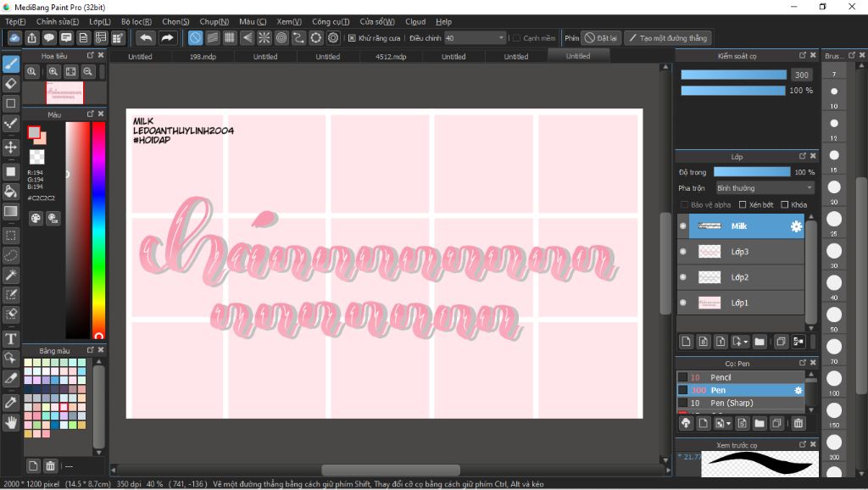This screenshot has width=868, height=490.
Task: Enable the radial snap guide
Action: 264,38
